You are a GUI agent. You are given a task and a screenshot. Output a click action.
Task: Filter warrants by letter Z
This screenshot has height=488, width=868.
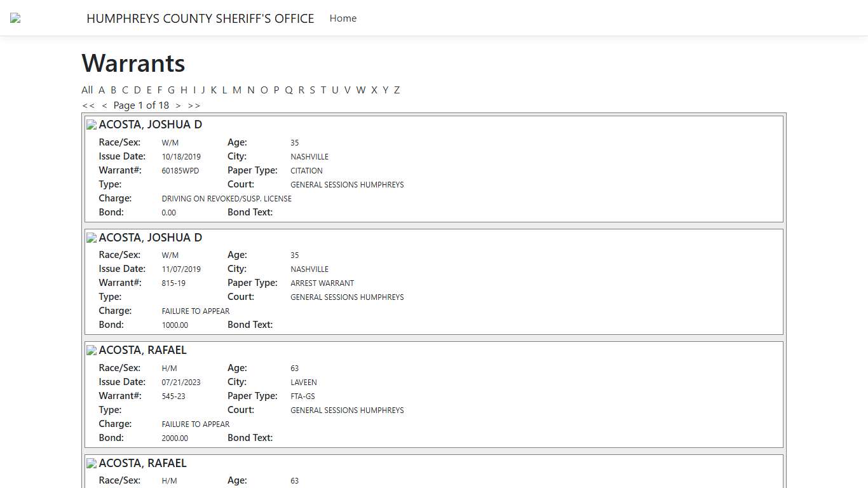pos(397,90)
